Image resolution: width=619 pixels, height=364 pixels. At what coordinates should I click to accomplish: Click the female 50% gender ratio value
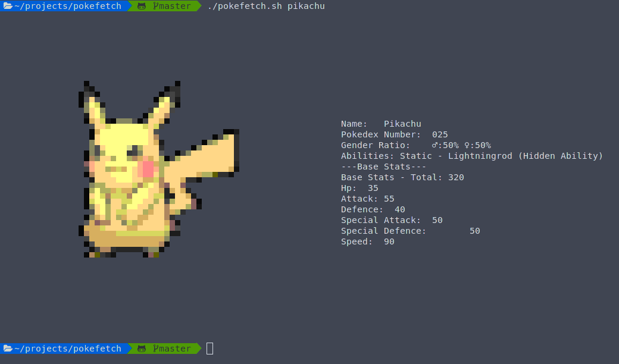(477, 145)
